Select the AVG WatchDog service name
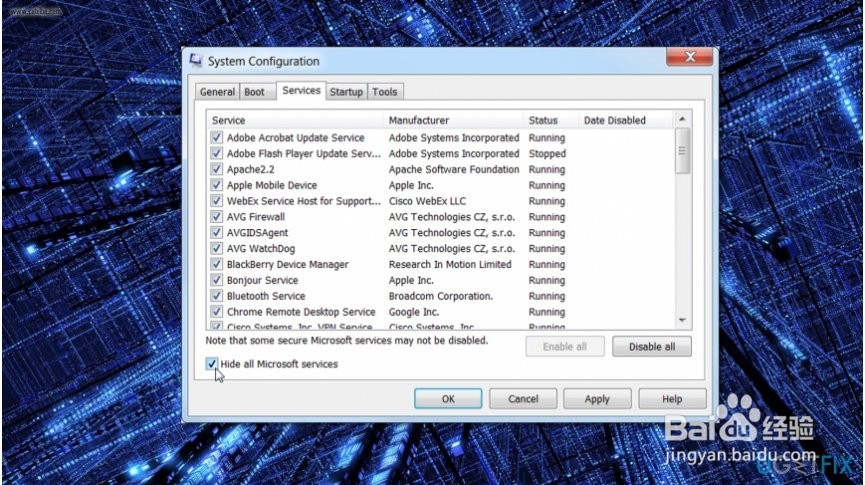Screen dimensions: 865x485 (261, 248)
